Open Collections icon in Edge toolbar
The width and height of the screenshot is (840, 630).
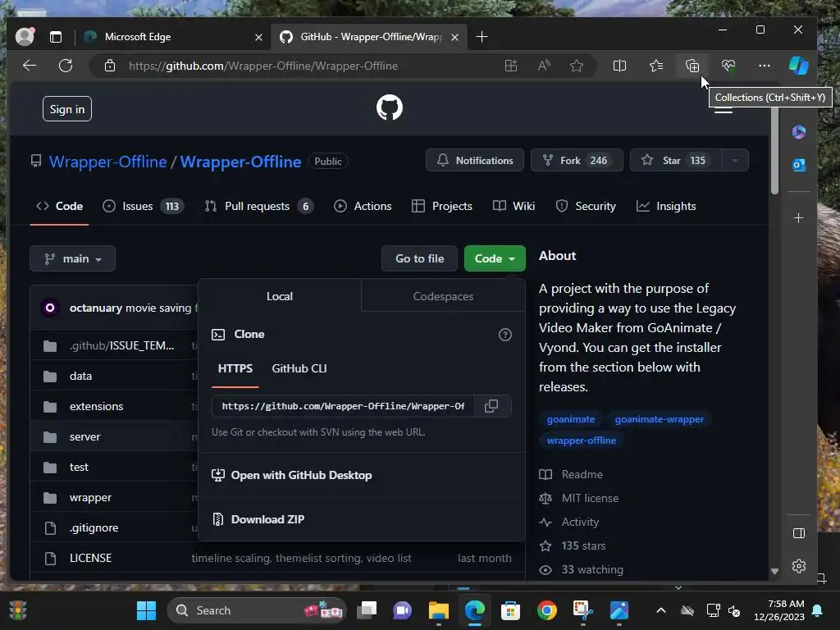(x=692, y=66)
